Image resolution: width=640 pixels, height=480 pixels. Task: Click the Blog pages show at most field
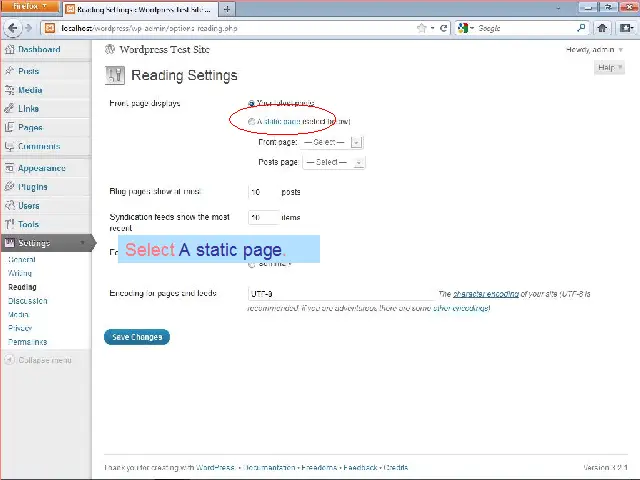[x=263, y=192]
